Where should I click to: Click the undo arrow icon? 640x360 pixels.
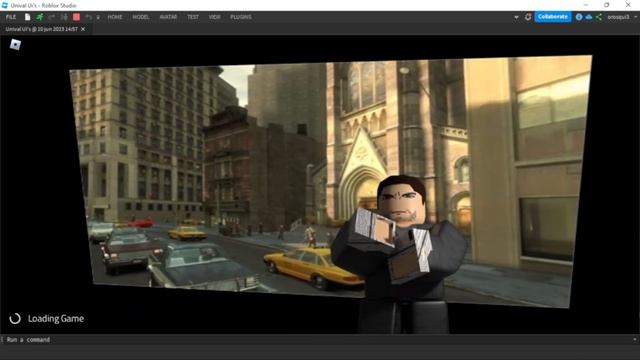[x=89, y=17]
